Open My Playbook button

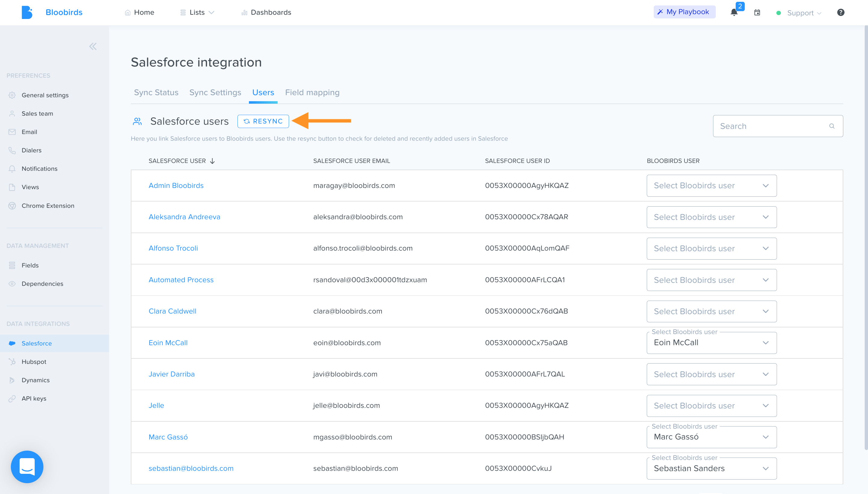pyautogui.click(x=684, y=12)
